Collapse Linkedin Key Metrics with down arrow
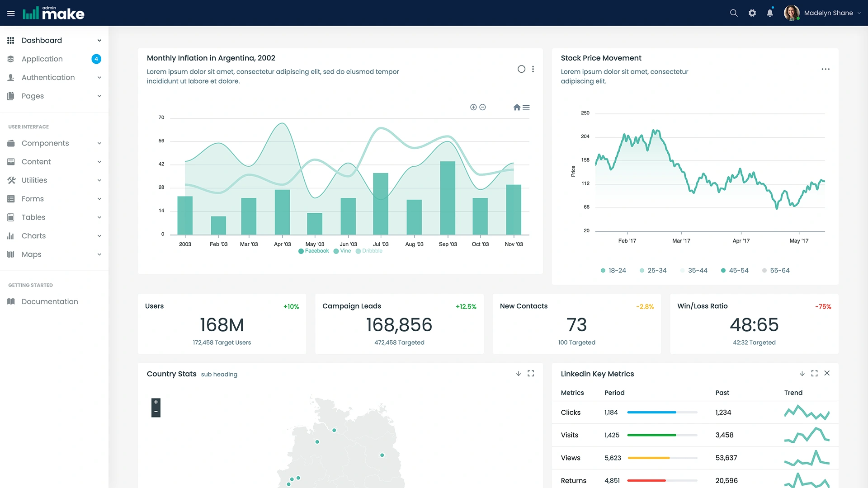 (802, 374)
